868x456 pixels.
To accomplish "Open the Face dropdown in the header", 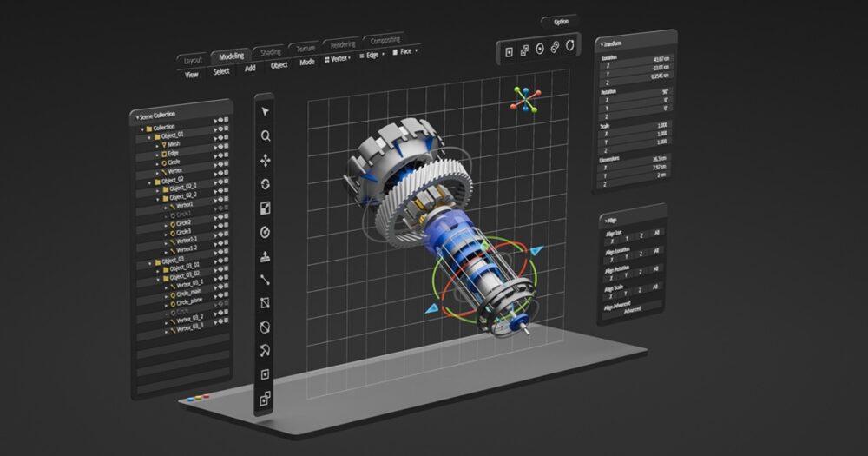I will tap(404, 53).
